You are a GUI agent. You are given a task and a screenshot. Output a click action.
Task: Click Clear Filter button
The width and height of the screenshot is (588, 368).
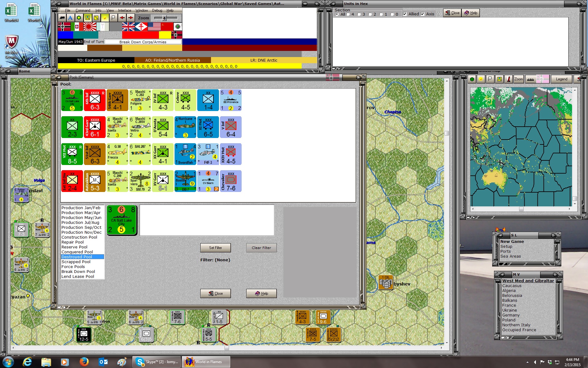(261, 248)
